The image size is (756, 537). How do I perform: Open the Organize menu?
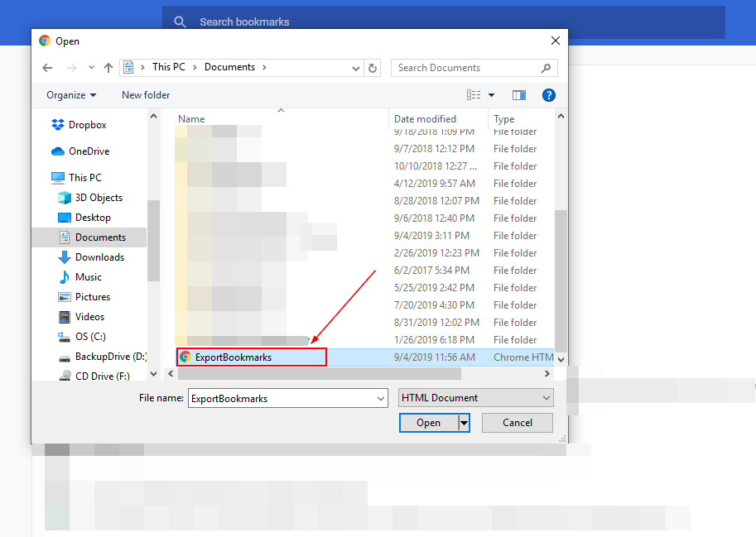click(71, 95)
